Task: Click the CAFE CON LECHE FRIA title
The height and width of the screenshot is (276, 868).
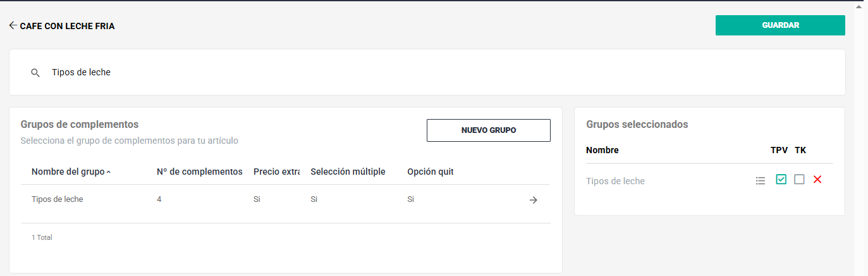Action: [x=67, y=27]
